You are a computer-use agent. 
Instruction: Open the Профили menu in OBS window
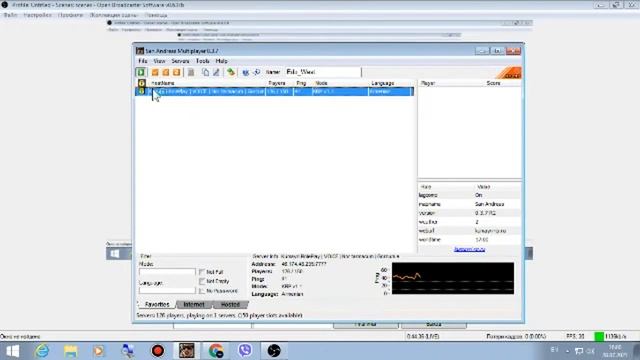(71, 15)
